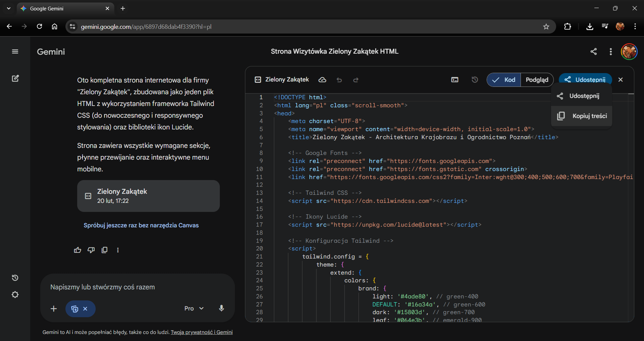Screen dimensions: 644x341
Task: Open Twoja prywatność i Gemini link
Action: [x=201, y=332]
